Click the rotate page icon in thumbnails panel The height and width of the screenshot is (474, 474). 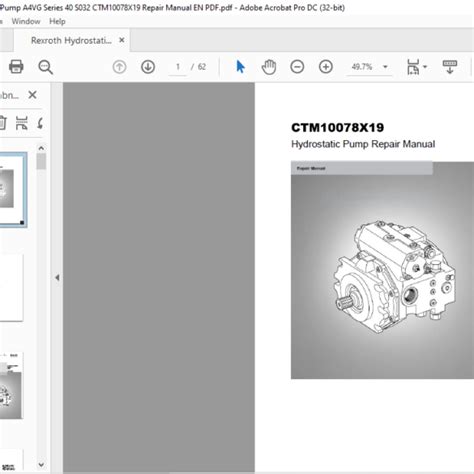(40, 123)
